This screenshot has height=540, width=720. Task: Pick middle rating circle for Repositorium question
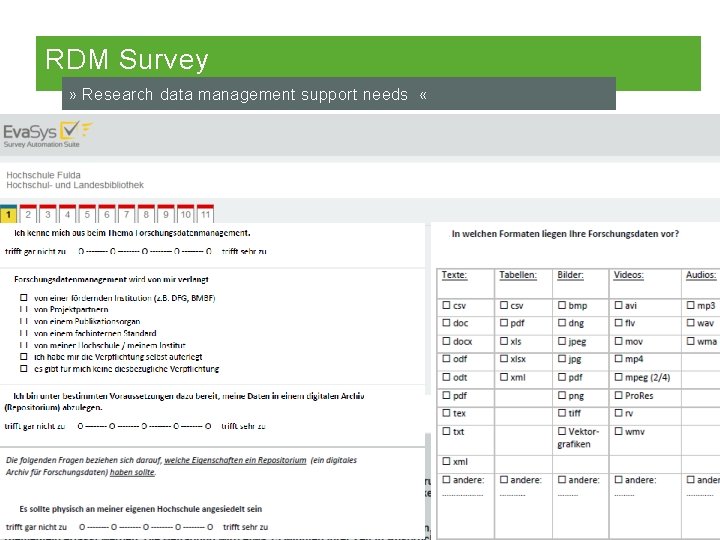tap(144, 426)
